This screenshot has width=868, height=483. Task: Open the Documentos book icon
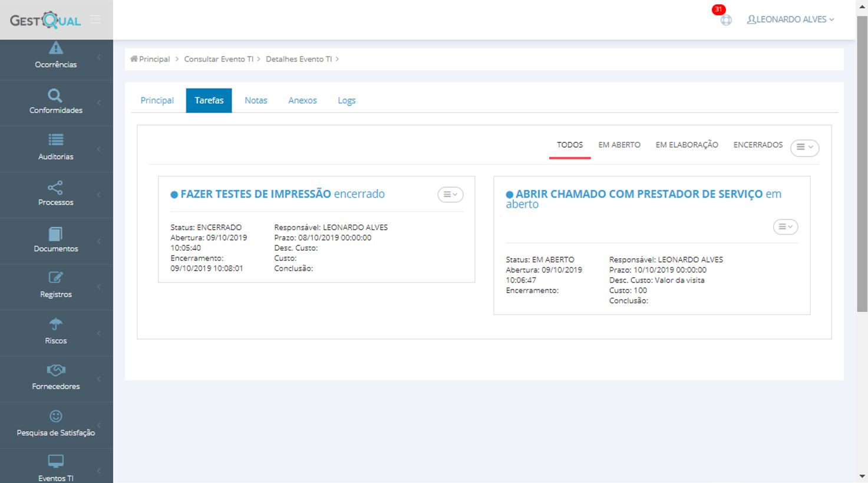click(55, 234)
